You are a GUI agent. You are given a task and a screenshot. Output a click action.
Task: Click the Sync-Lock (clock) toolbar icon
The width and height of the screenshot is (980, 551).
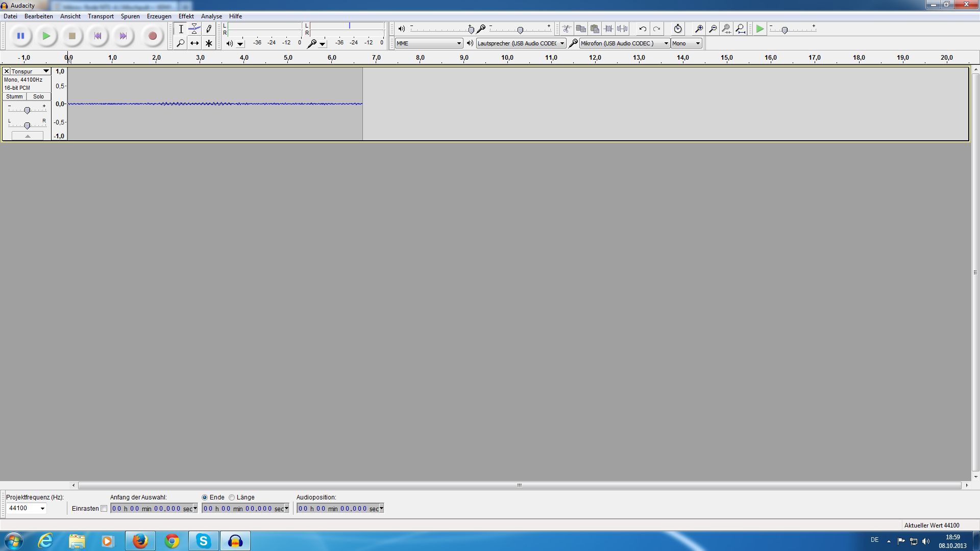tap(677, 29)
